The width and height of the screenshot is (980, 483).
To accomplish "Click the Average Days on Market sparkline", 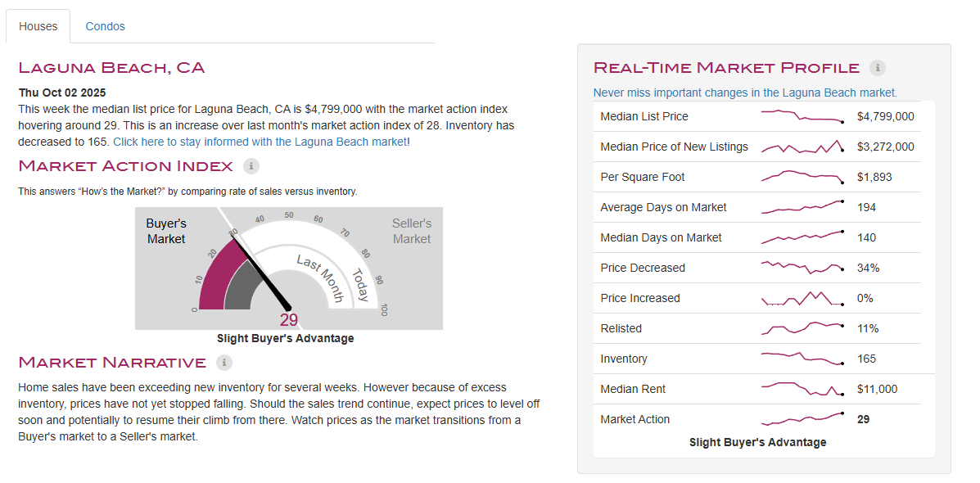I will [x=802, y=207].
